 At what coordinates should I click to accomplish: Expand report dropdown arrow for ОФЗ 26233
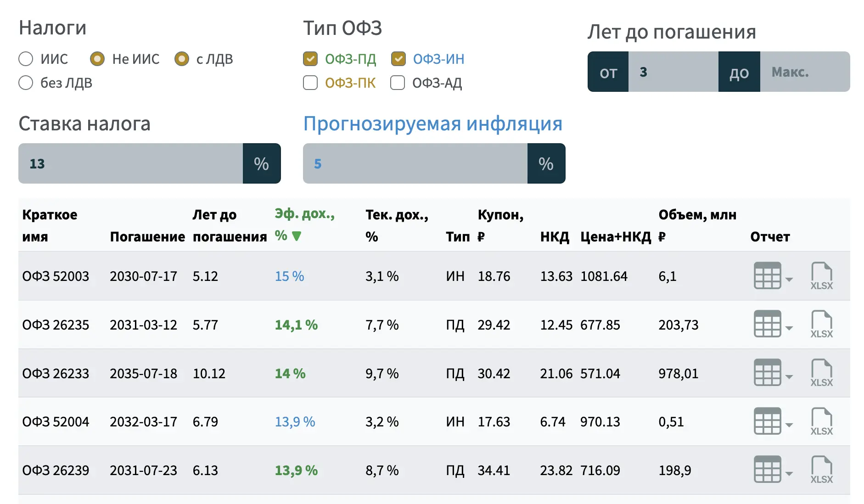pyautogui.click(x=789, y=377)
